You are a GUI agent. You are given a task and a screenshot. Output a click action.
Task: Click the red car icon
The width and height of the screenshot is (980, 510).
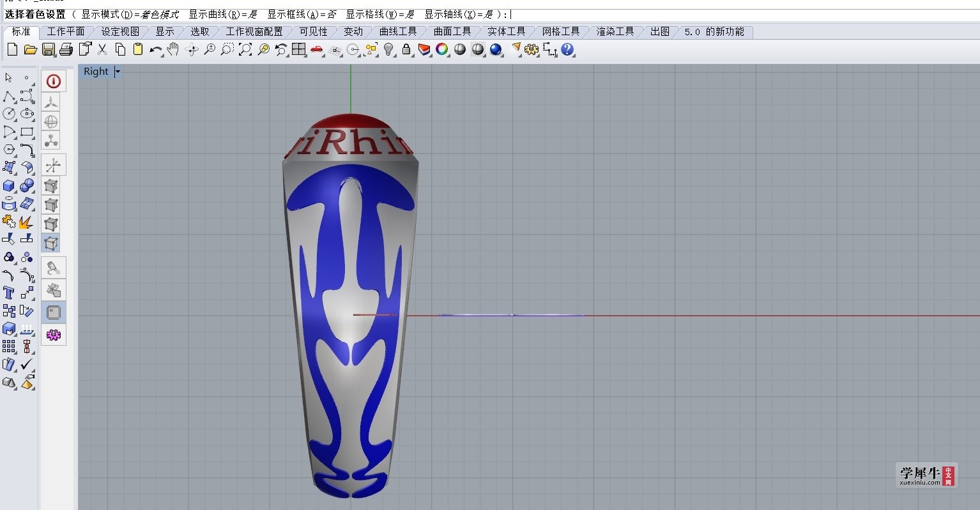pyautogui.click(x=316, y=49)
